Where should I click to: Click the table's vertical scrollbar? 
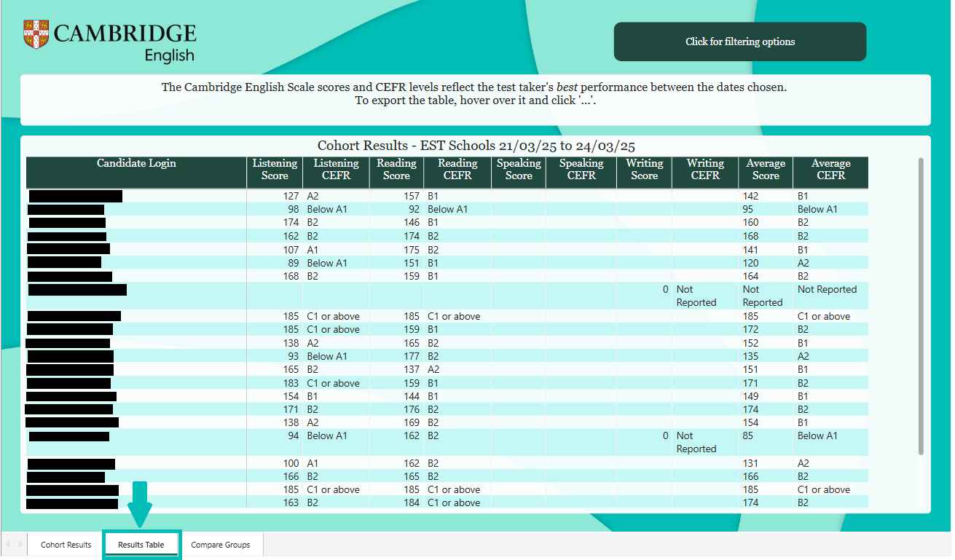pos(921,306)
